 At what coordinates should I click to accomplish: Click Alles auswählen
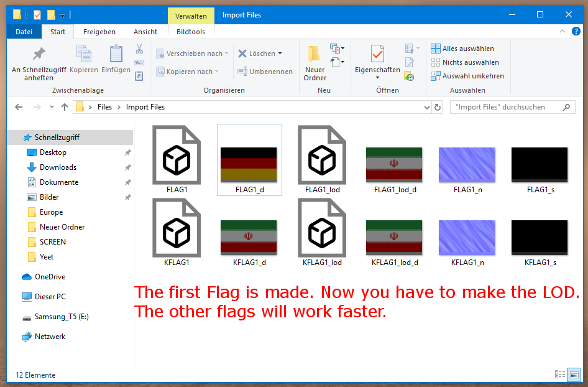pyautogui.click(x=462, y=49)
